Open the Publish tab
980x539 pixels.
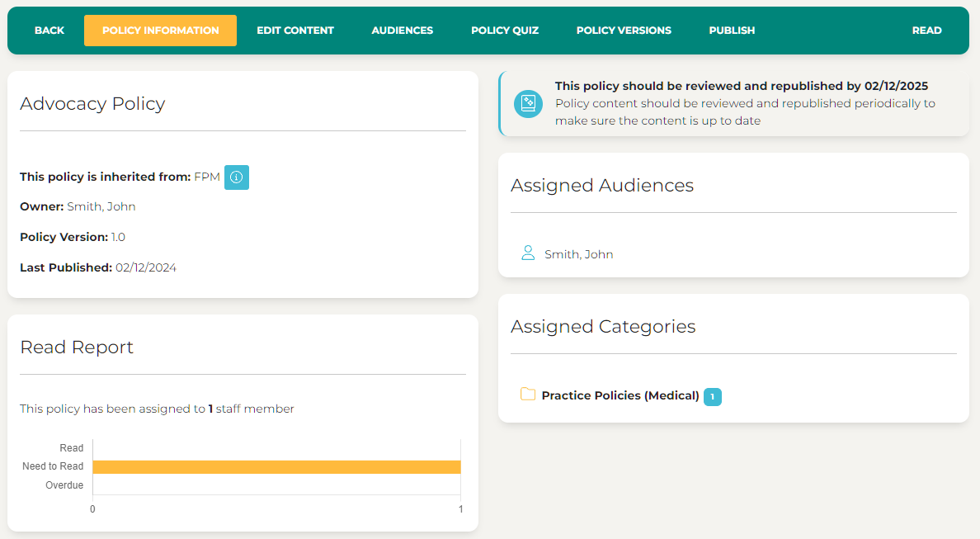[x=732, y=31]
